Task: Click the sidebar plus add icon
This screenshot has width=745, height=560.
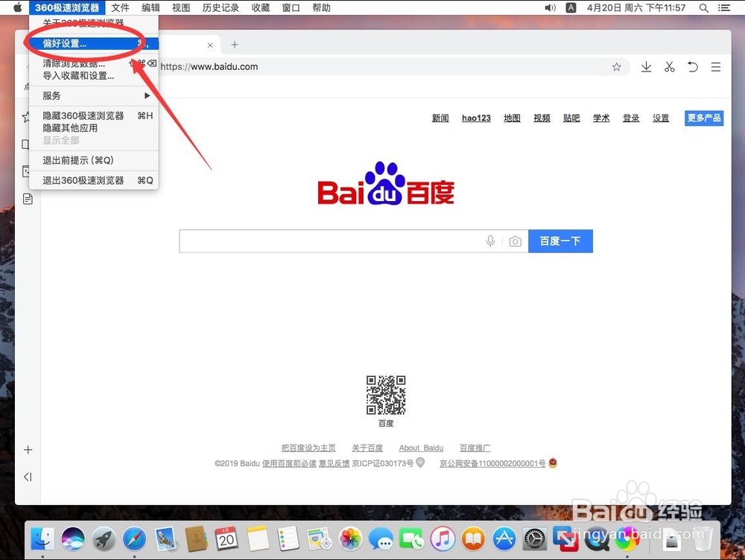Action: tap(28, 450)
